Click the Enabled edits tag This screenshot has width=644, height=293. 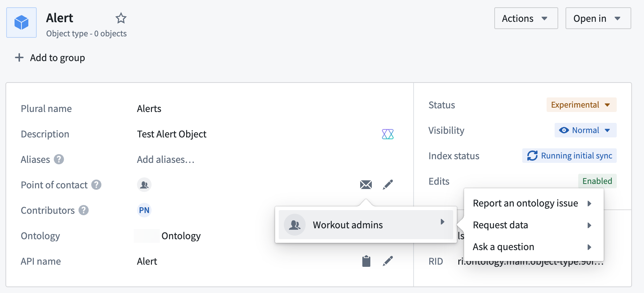(x=597, y=181)
